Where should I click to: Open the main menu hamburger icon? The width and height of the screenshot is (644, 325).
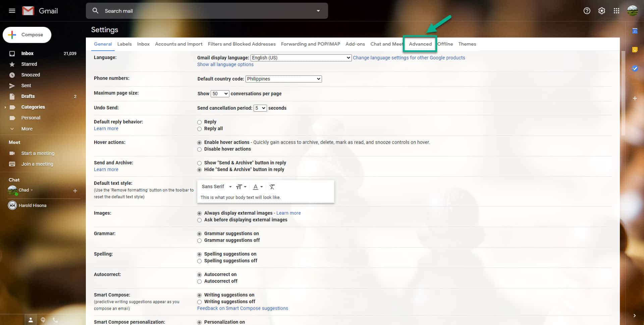(12, 11)
